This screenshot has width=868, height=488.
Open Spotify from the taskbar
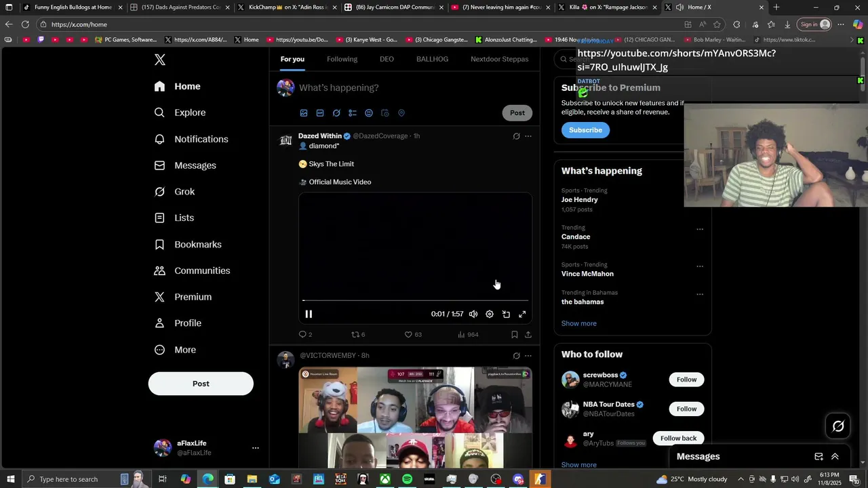(x=407, y=479)
